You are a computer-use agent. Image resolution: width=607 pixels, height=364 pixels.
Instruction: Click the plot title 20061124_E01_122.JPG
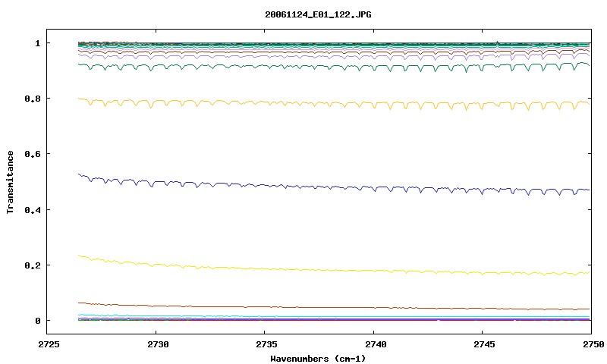pyautogui.click(x=318, y=14)
